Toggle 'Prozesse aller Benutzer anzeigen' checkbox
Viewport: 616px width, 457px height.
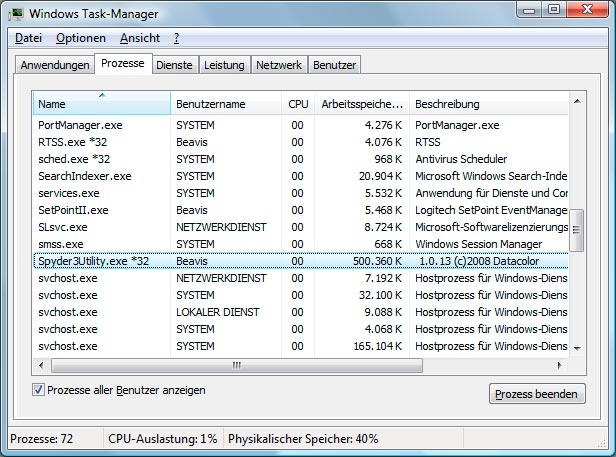pyautogui.click(x=38, y=390)
